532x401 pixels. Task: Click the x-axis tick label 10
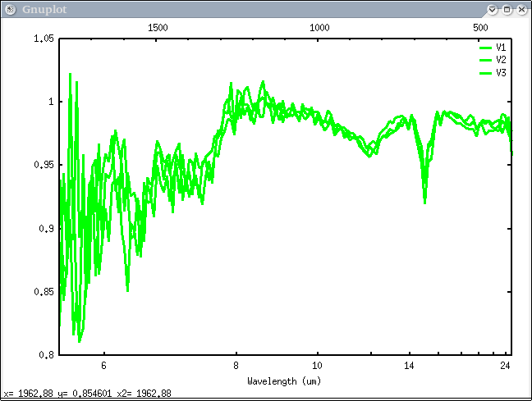pos(317,366)
